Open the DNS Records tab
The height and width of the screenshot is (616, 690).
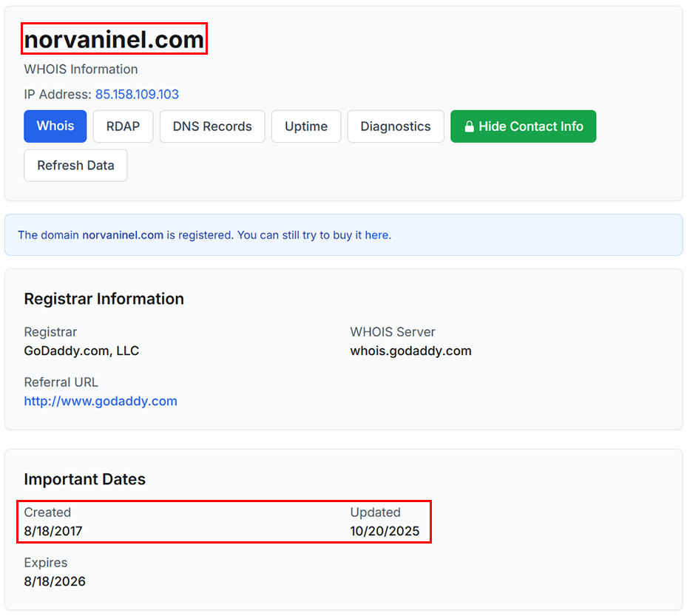pyautogui.click(x=212, y=126)
